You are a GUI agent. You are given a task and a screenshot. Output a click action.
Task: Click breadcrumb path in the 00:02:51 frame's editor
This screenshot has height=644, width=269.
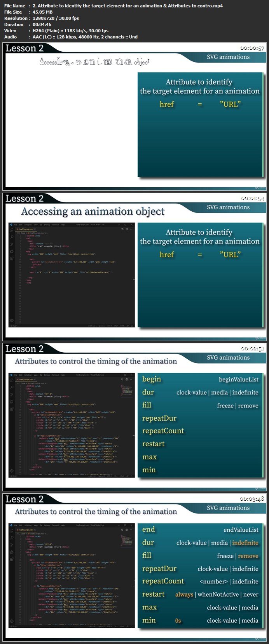[x=32, y=383]
